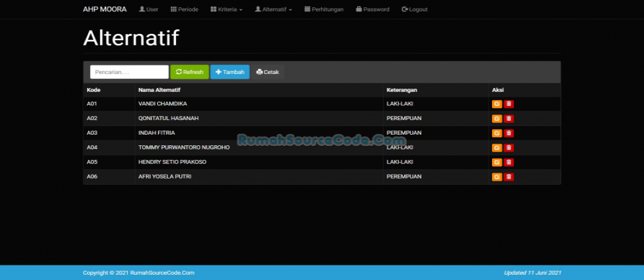This screenshot has width=644, height=280.
Task: Navigate to the User menu
Action: click(x=148, y=9)
